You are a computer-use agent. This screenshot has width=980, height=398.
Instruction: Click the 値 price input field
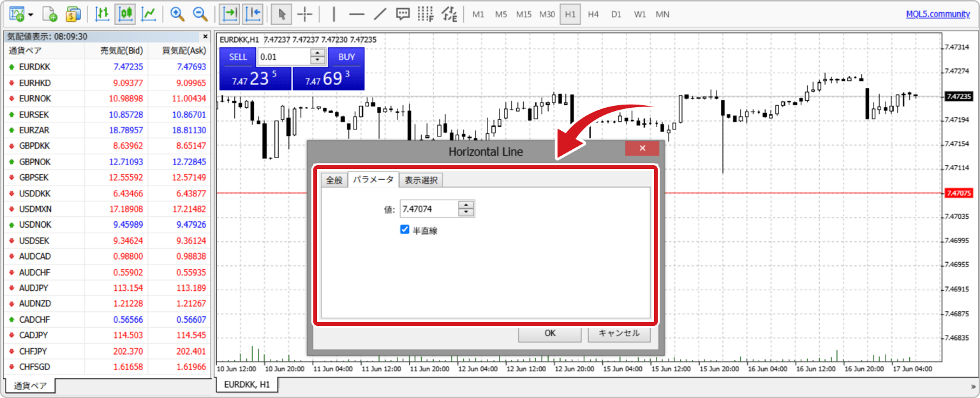[429, 209]
